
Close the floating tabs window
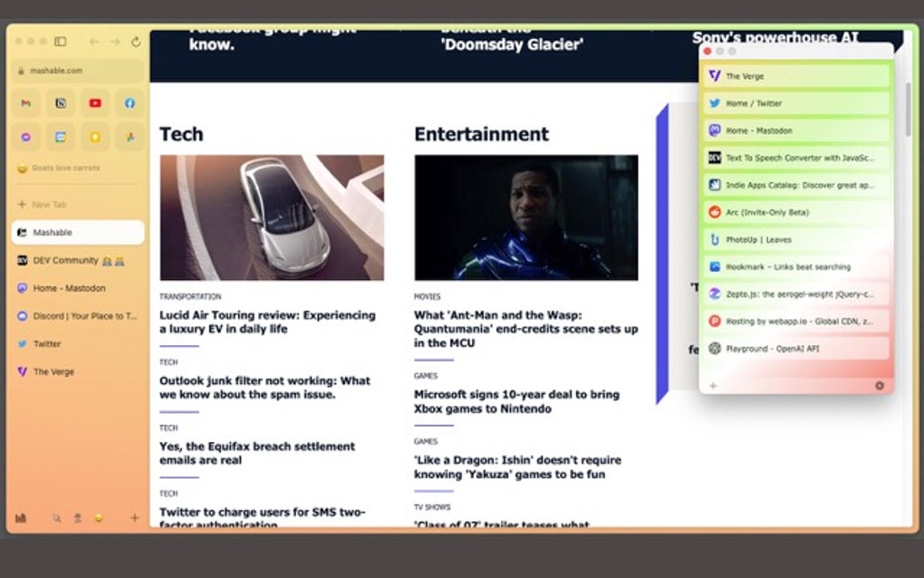tap(707, 52)
